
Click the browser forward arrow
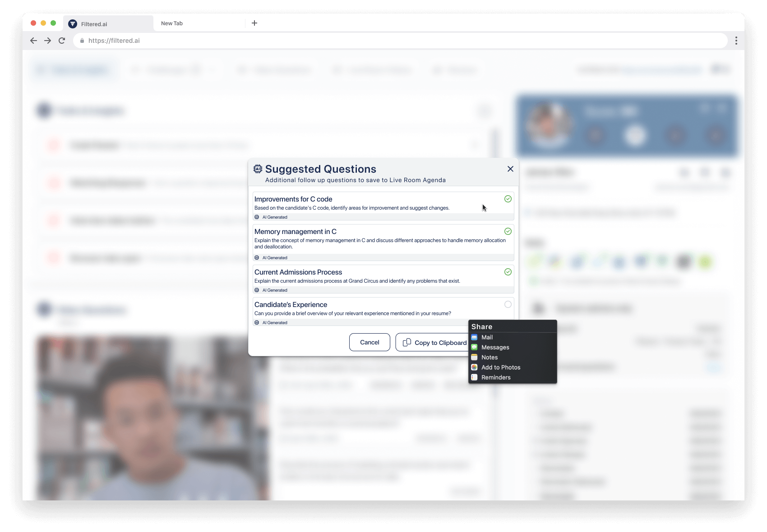[x=47, y=41]
